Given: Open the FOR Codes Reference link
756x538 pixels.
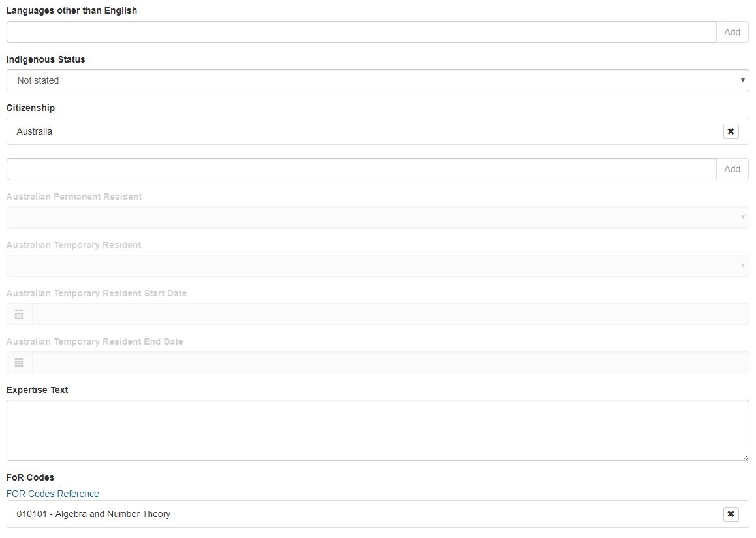Looking at the screenshot, I should (52, 494).
